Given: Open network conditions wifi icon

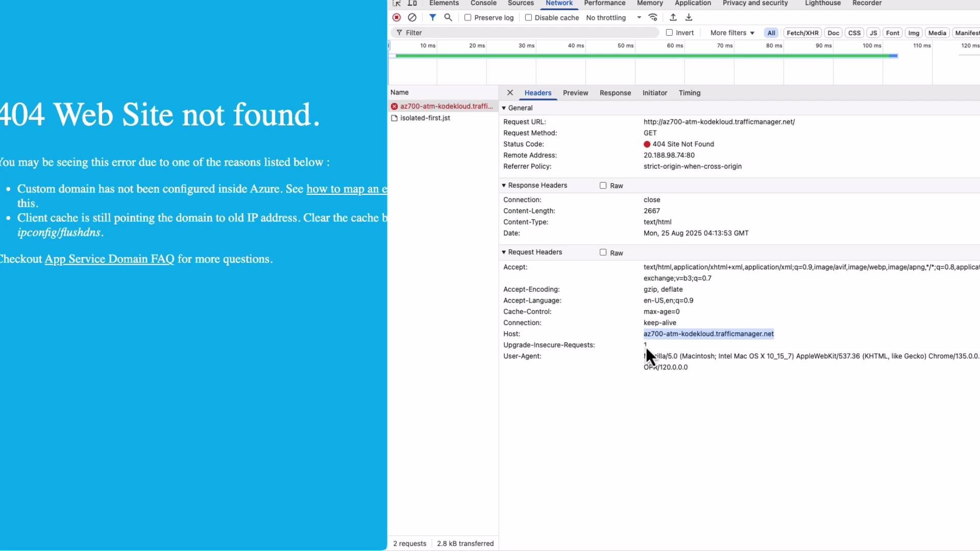Looking at the screenshot, I should (x=653, y=17).
